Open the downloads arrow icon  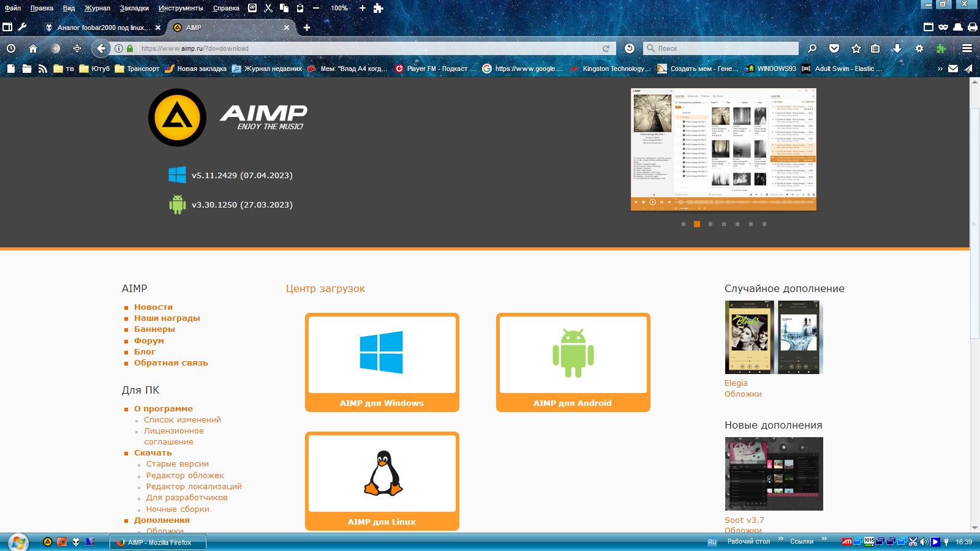point(897,48)
